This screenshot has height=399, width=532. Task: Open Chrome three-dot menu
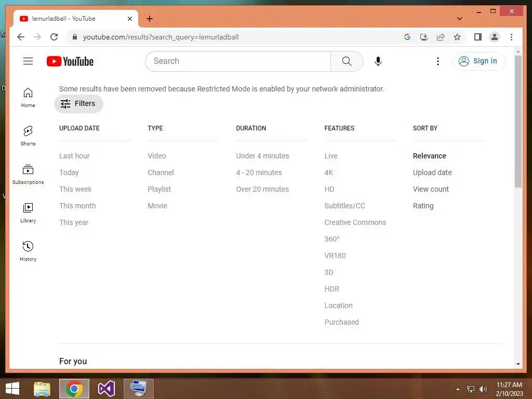511,37
